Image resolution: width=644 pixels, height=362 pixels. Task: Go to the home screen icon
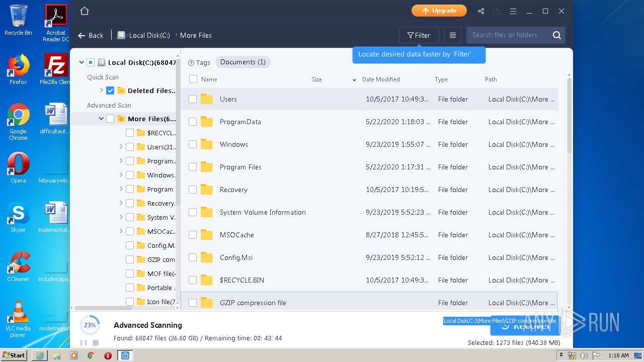[x=85, y=11]
